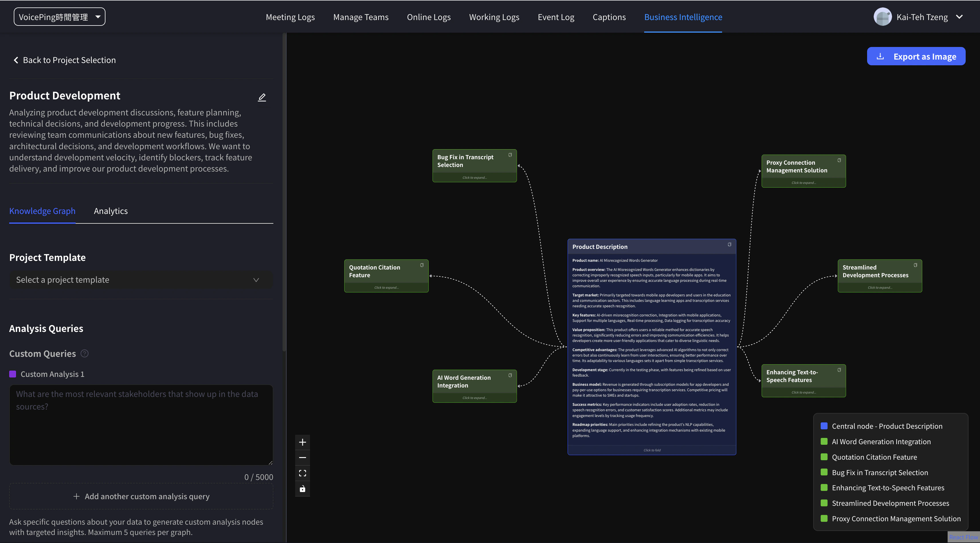This screenshot has height=543, width=980.
Task: Click the user avatar next to Kai-Teh Tzeng
Action: pyautogui.click(x=883, y=17)
